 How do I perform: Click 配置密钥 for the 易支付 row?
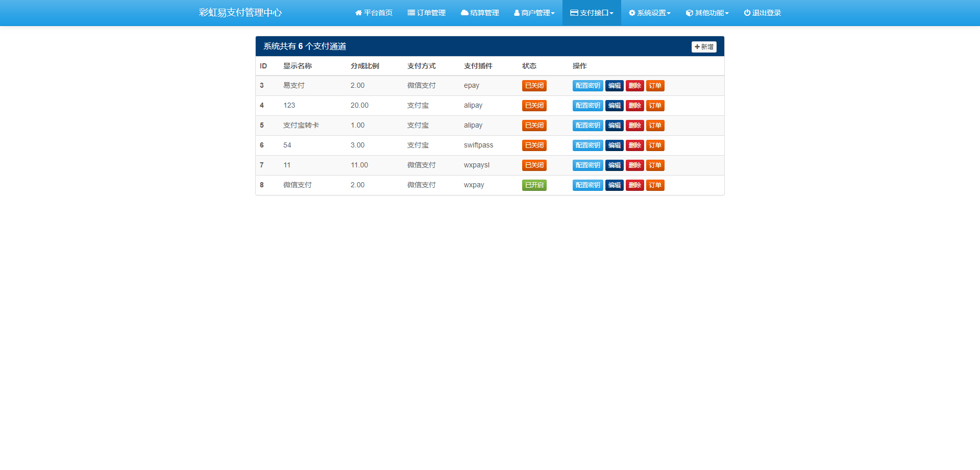point(587,86)
